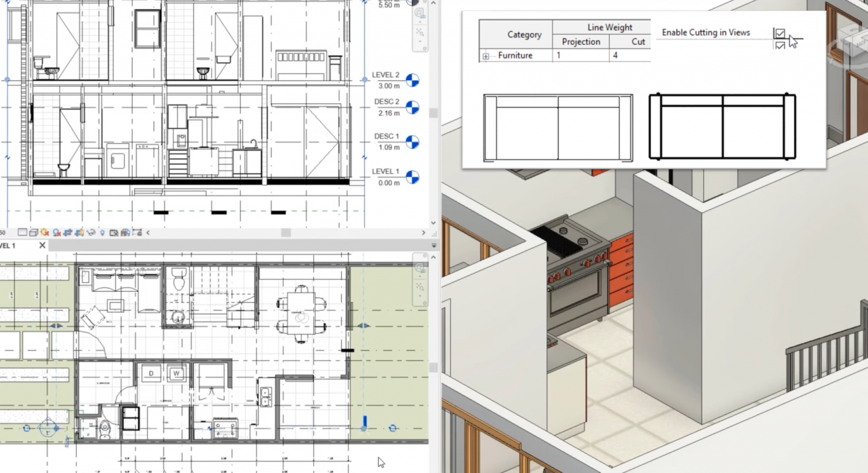The image size is (868, 473).
Task: Toggle the Enable Cutting in Views checkbox
Action: click(780, 33)
